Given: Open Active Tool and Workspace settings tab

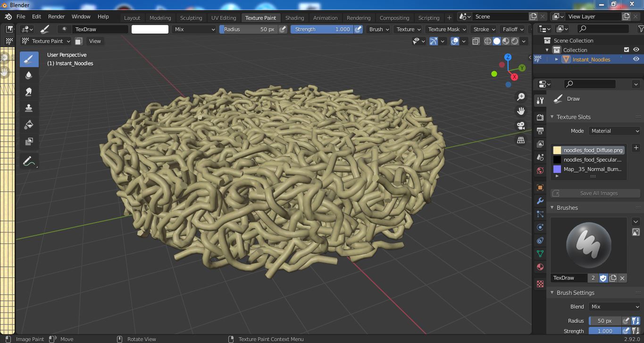Looking at the screenshot, I should pyautogui.click(x=540, y=100).
